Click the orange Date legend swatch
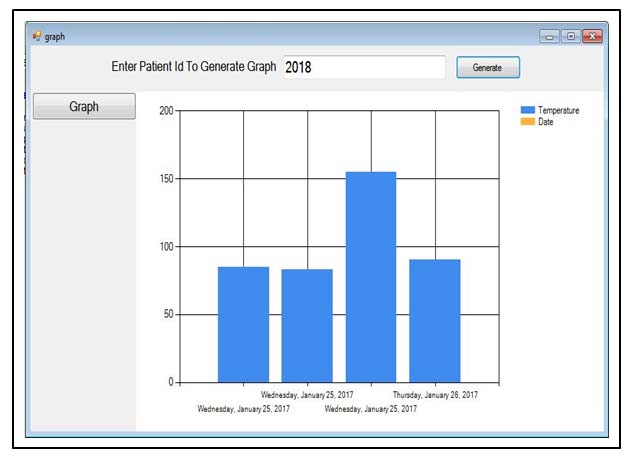This screenshot has width=631, height=461. pos(527,122)
